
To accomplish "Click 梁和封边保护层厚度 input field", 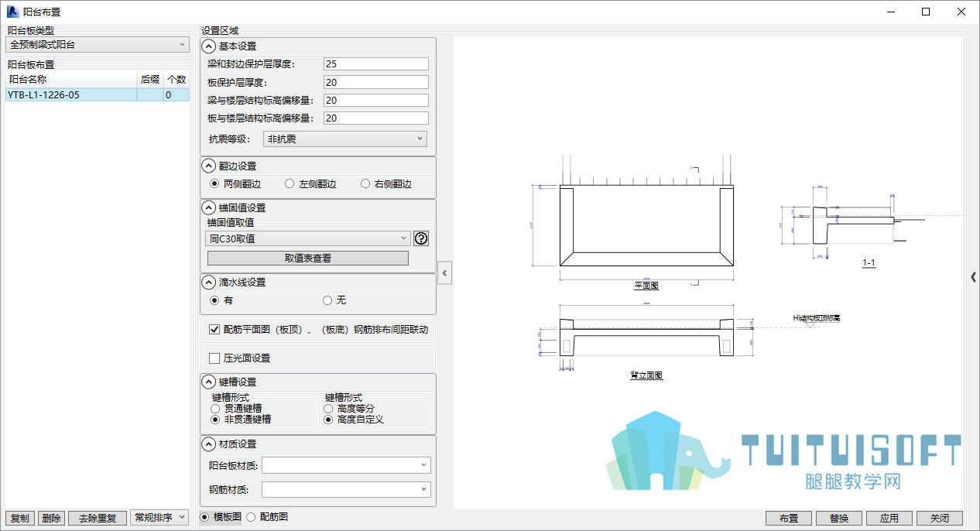I will click(x=375, y=64).
